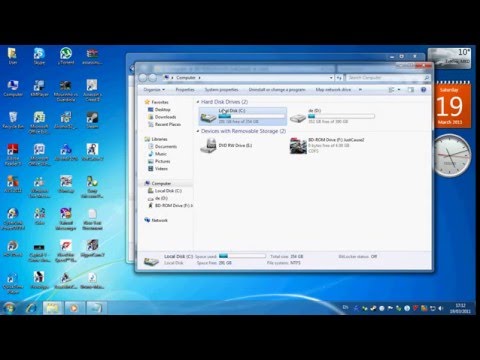480x360 pixels.
Task: Click the taskbar clock showing 17:12
Action: click(x=460, y=308)
